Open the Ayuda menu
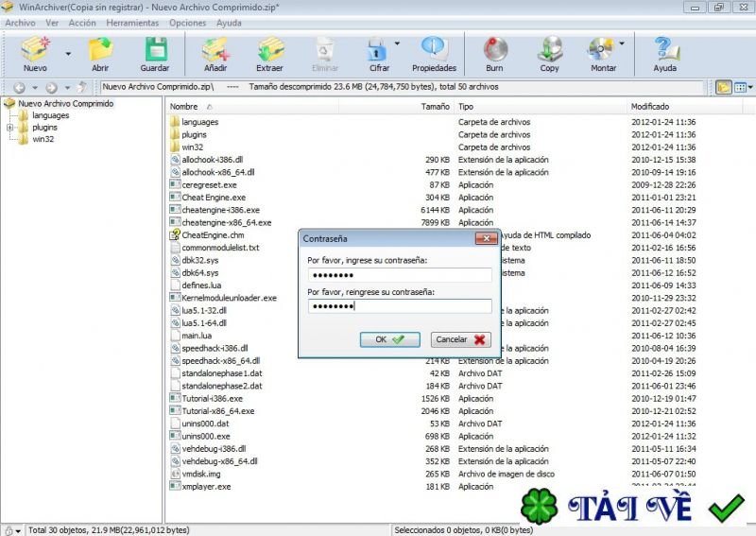Viewport: 756px width, 536px height. click(x=229, y=23)
